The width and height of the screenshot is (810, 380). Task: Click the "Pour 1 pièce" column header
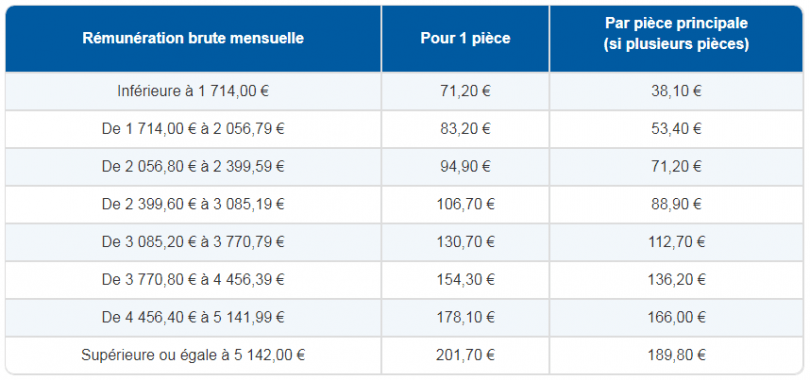tap(465, 39)
